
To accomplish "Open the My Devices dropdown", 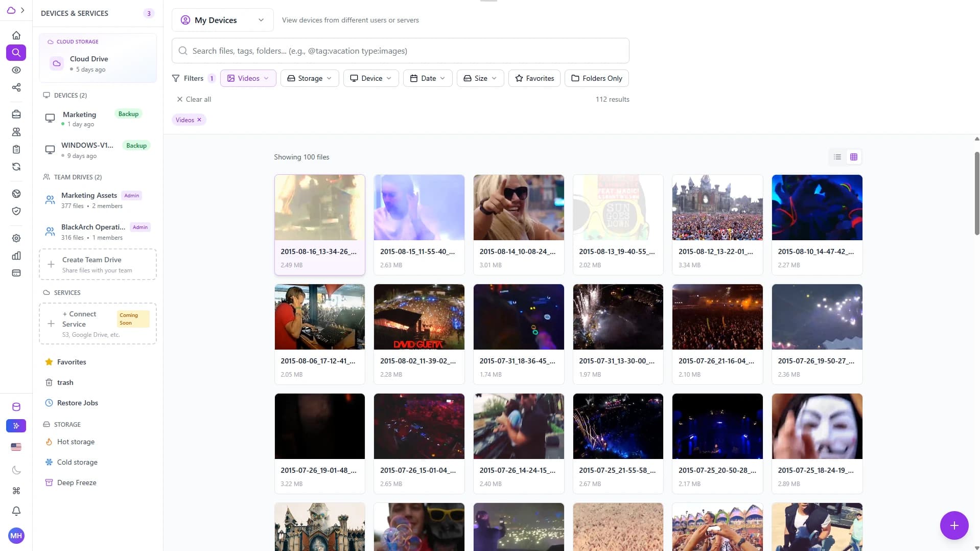I will click(222, 20).
